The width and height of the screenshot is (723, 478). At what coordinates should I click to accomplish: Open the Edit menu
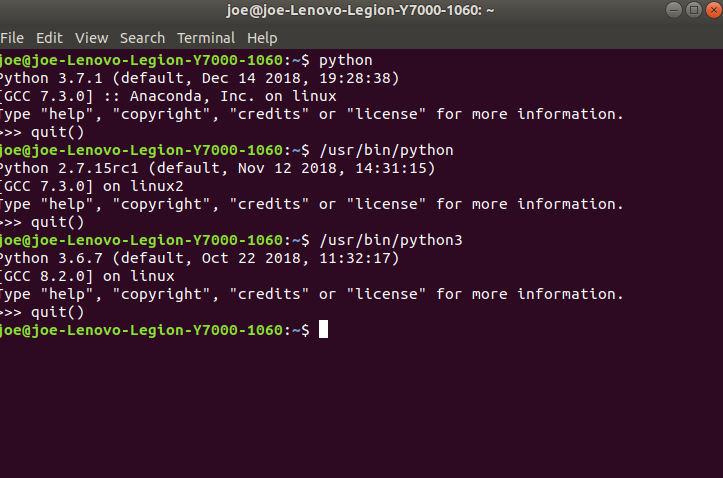(49, 38)
